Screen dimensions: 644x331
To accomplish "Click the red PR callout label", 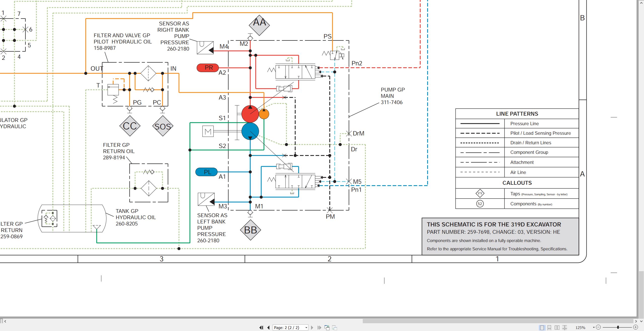I will pyautogui.click(x=208, y=68).
